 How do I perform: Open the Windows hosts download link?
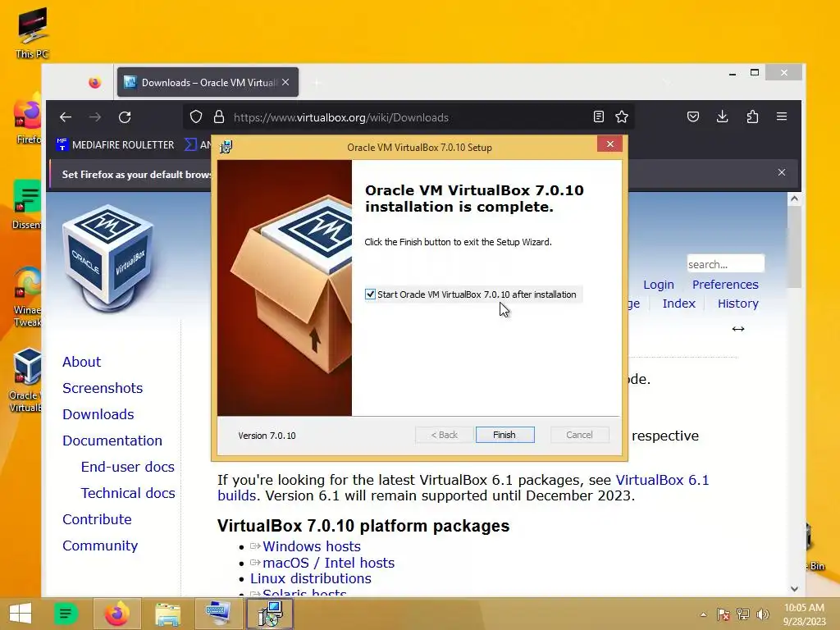click(x=311, y=546)
